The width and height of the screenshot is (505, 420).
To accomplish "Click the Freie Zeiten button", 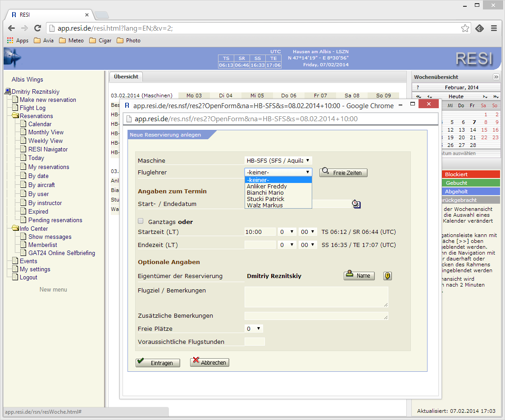I will 344,173.
